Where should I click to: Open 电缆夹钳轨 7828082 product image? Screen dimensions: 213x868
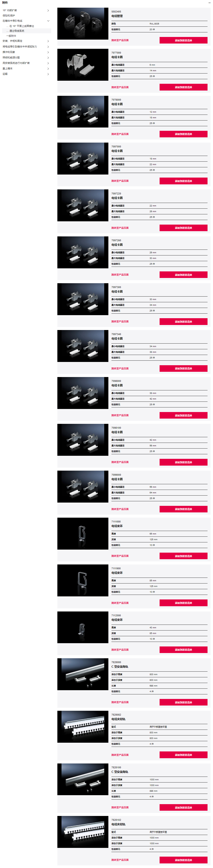point(83,727)
